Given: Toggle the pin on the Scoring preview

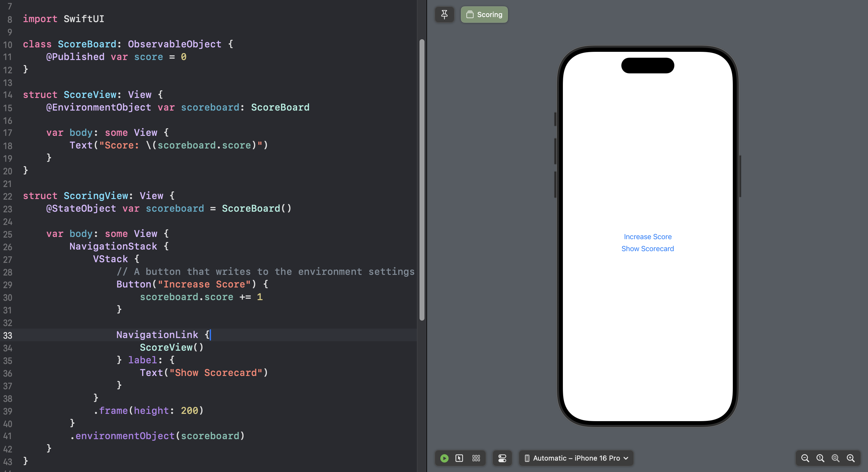Looking at the screenshot, I should click(x=444, y=15).
